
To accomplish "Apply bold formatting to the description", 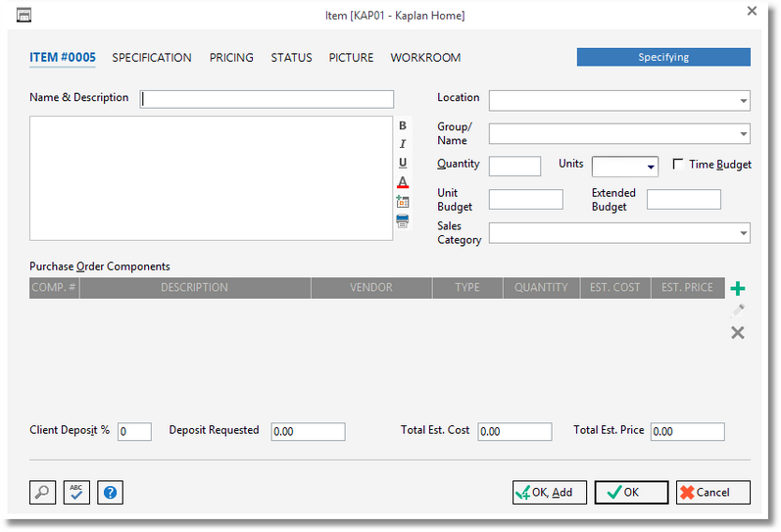I will point(403,125).
